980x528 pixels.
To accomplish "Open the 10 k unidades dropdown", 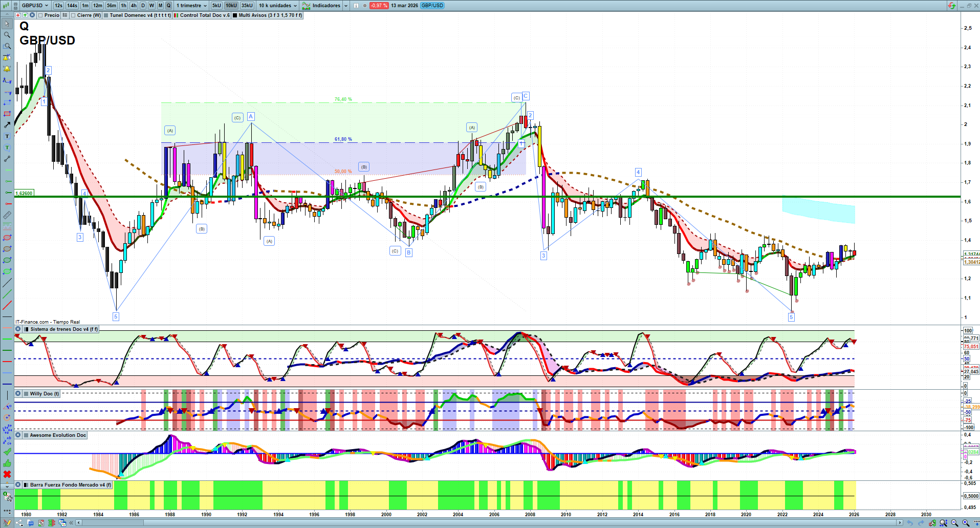I will tap(277, 6).
